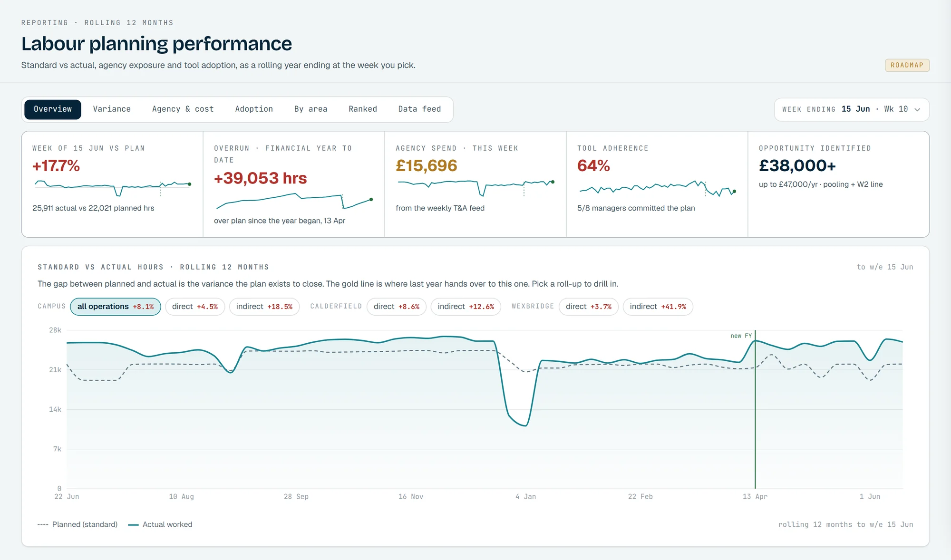The width and height of the screenshot is (951, 560).
Task: Click the agency spend sparkline
Action: click(x=476, y=188)
